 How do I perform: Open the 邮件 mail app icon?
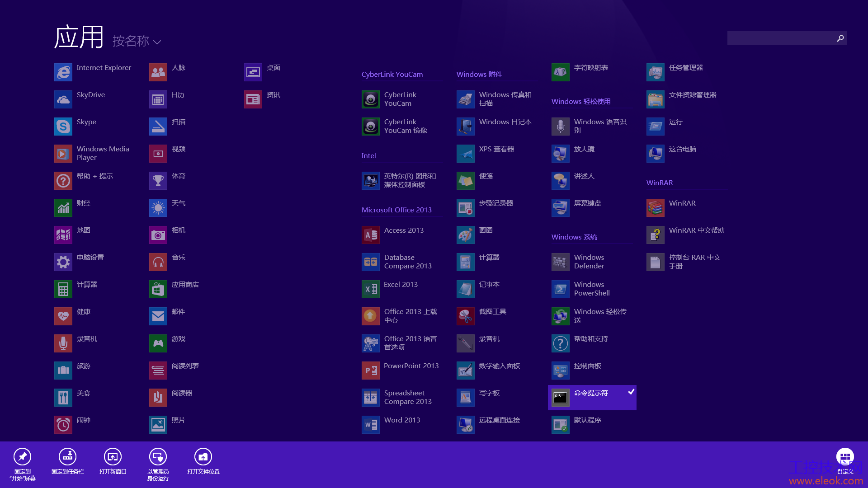click(x=158, y=316)
